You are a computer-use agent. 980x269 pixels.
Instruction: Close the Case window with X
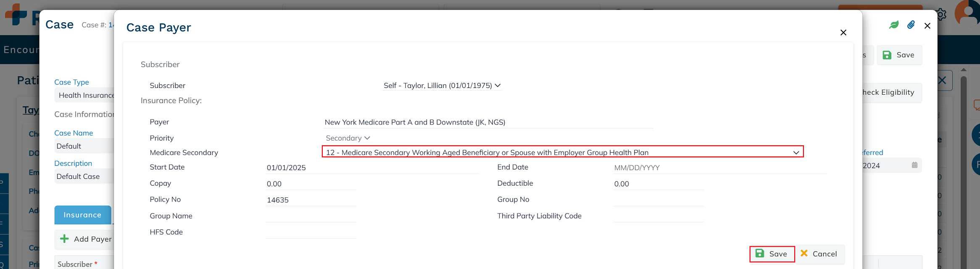[x=927, y=26]
